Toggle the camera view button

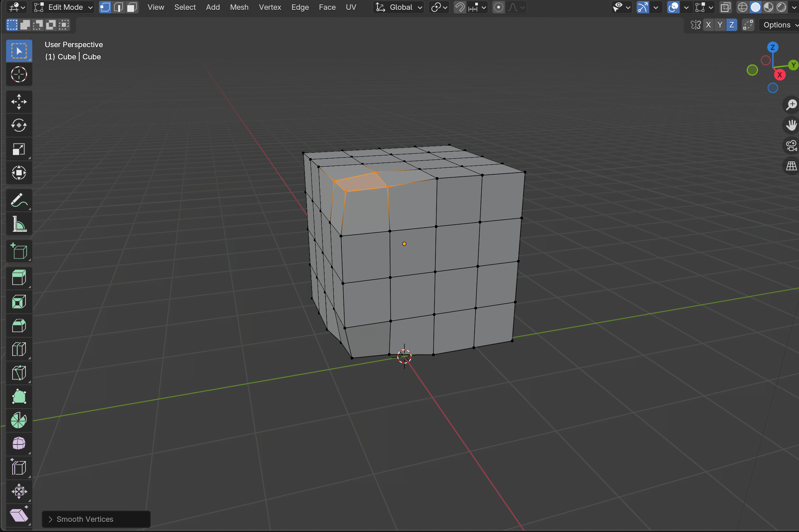792,146
